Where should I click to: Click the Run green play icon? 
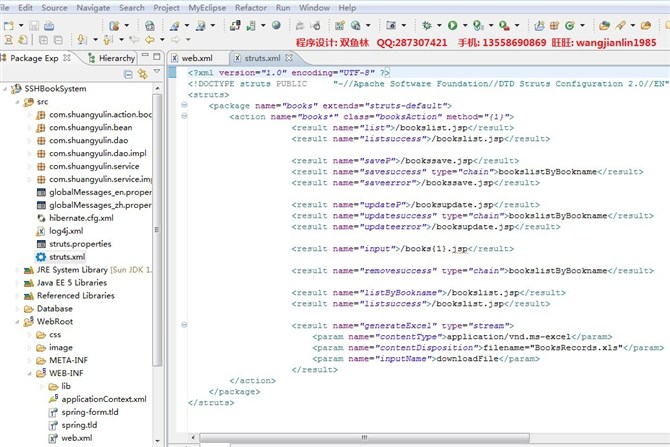coord(453,26)
